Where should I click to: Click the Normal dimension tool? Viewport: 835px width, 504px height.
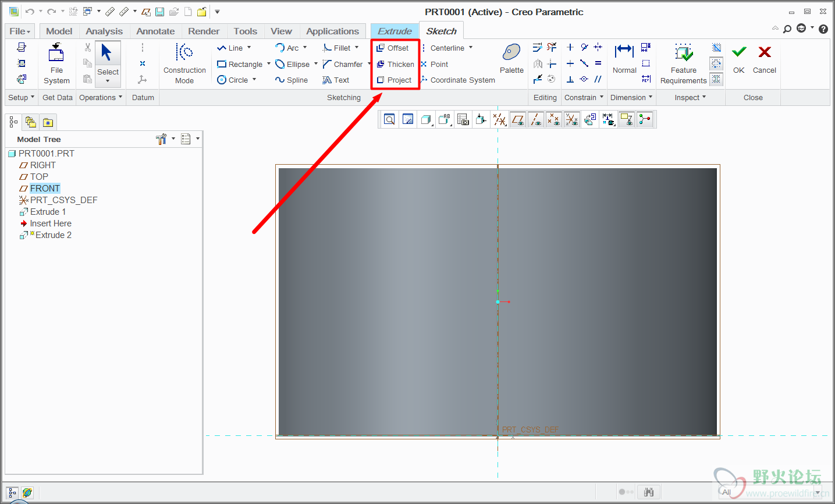point(624,58)
